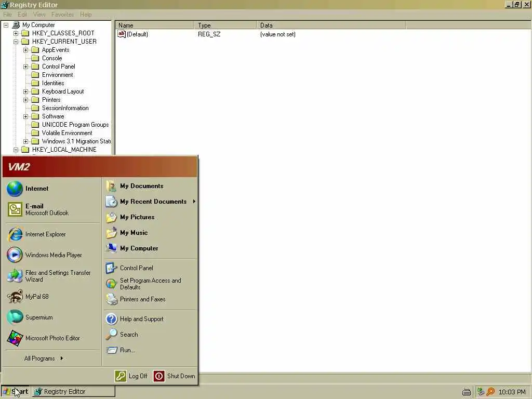Open the View menu
Screen dimensions: 532x399
(39, 14)
